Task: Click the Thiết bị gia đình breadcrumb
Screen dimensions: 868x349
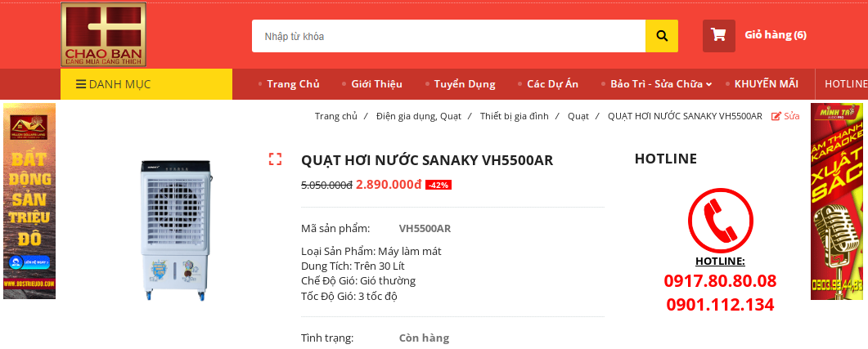Action: [514, 116]
